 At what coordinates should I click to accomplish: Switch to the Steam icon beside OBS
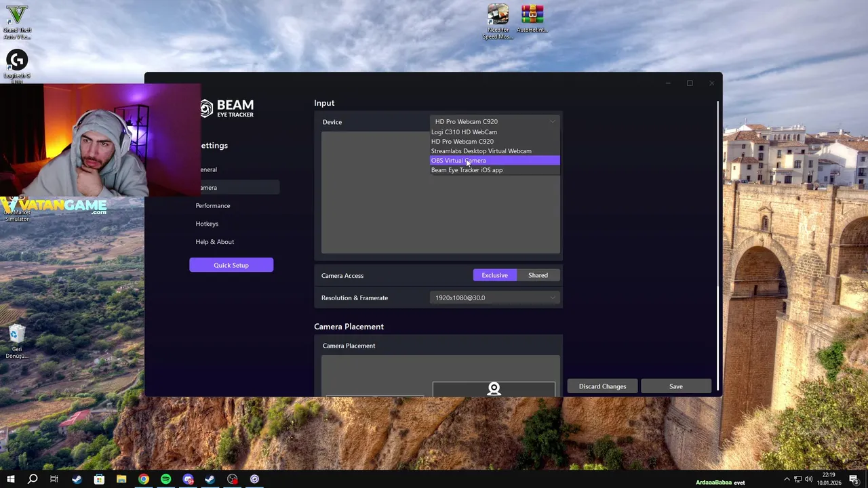210,479
